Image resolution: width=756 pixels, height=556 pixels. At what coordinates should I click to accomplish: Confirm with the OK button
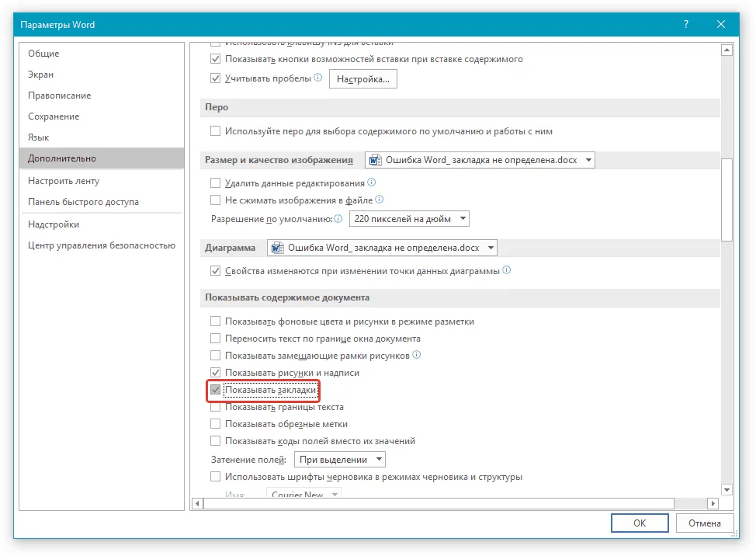pyautogui.click(x=640, y=523)
